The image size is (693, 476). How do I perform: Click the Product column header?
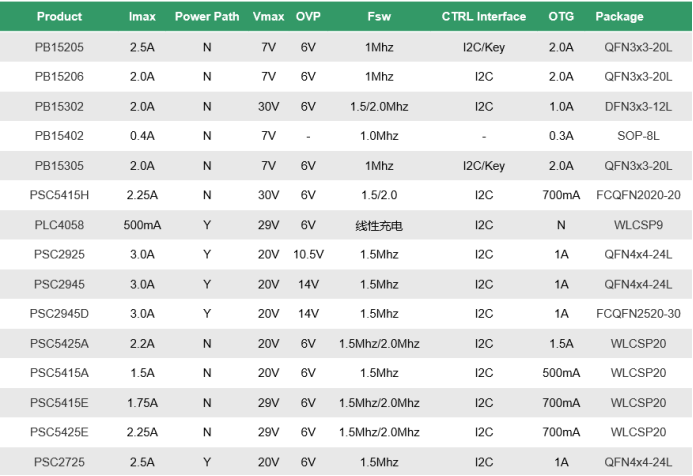coord(60,17)
